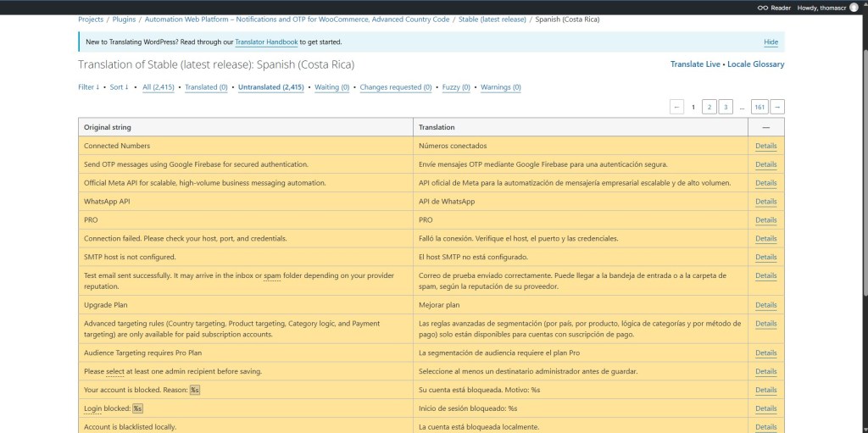This screenshot has height=433, width=868.
Task: Click the page title heading
Action: pyautogui.click(x=216, y=64)
